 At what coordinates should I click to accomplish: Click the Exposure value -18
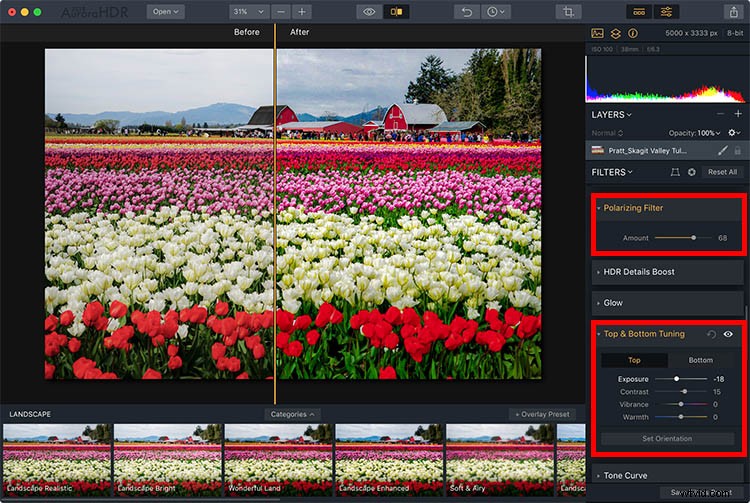point(718,379)
